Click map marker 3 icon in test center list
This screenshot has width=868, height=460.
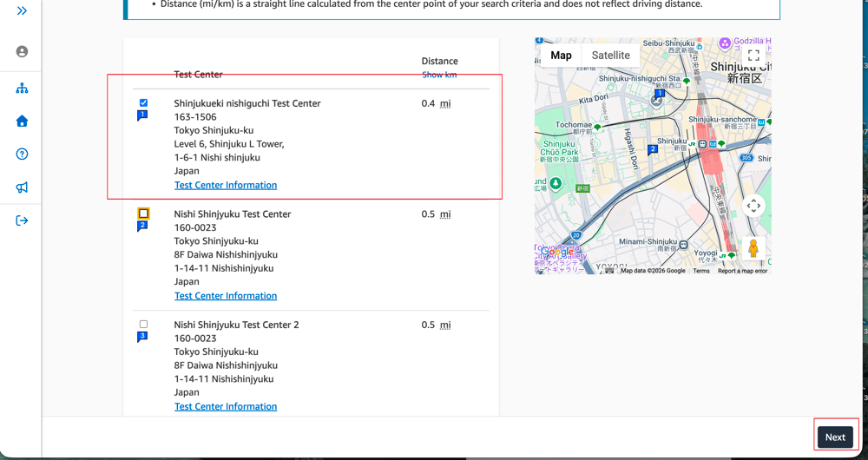pyautogui.click(x=142, y=337)
